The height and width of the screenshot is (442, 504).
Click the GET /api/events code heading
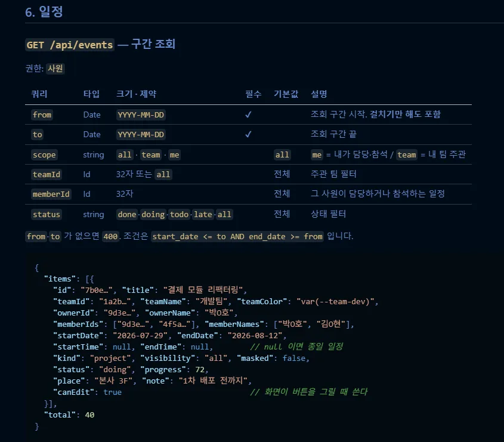(x=70, y=45)
